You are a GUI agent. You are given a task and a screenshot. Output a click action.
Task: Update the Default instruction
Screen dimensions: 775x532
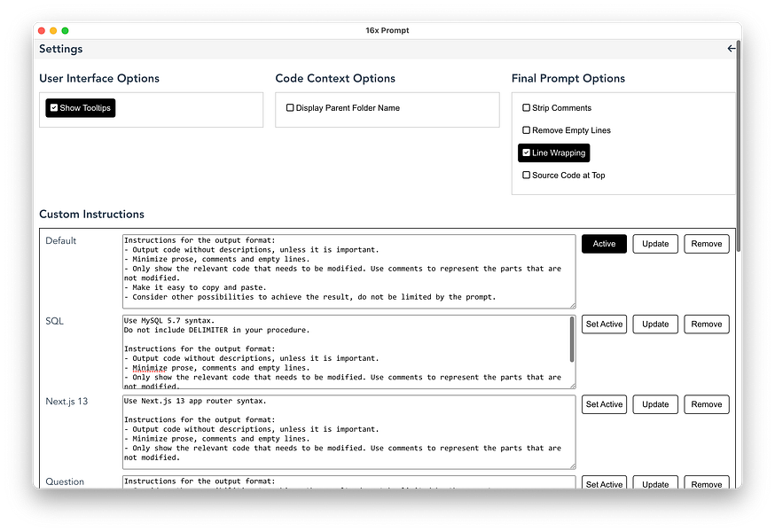(x=655, y=244)
